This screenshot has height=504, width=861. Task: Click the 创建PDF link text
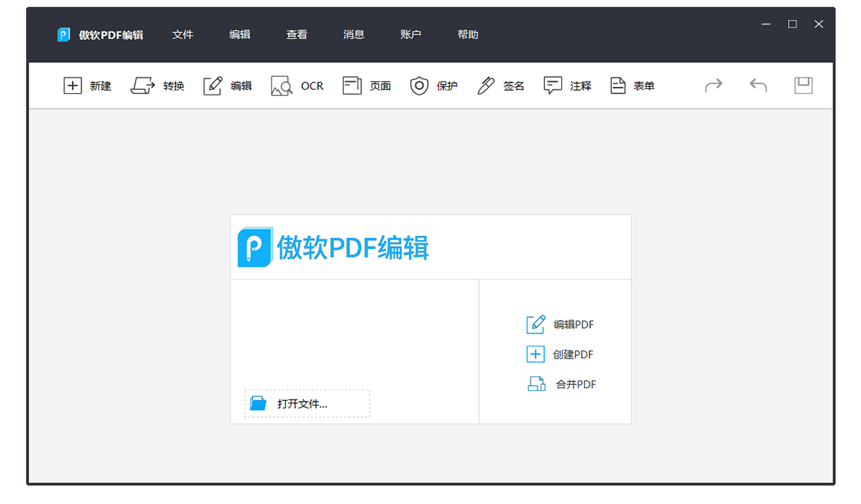click(x=573, y=355)
